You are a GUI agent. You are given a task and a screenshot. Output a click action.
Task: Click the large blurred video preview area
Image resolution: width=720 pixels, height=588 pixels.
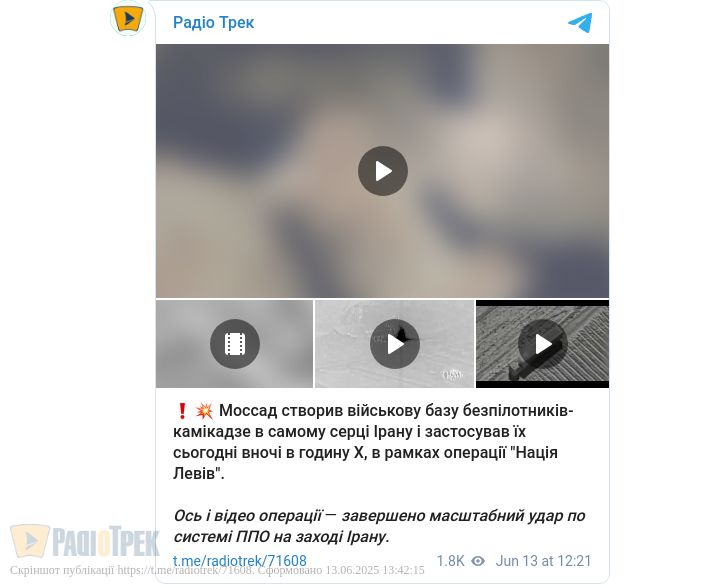coord(382,171)
